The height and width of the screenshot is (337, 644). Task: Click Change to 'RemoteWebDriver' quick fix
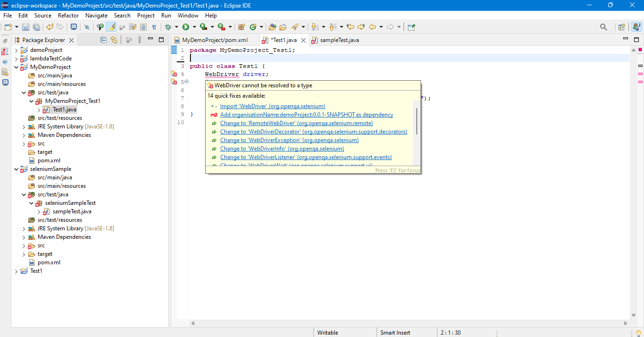pos(296,123)
